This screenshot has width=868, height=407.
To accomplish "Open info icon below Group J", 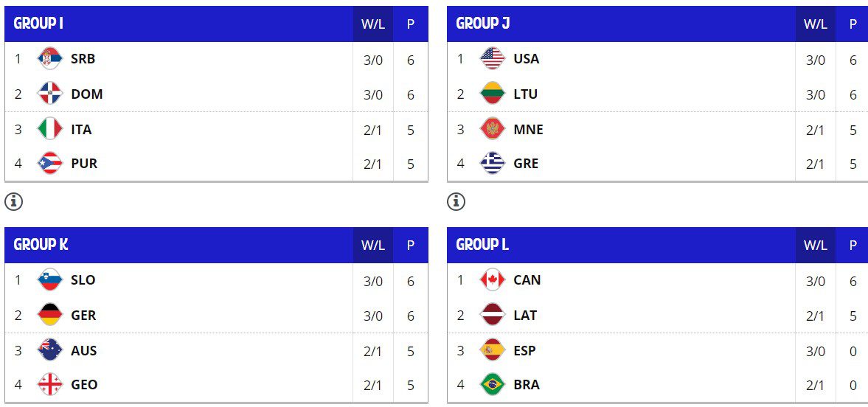I will 456,202.
